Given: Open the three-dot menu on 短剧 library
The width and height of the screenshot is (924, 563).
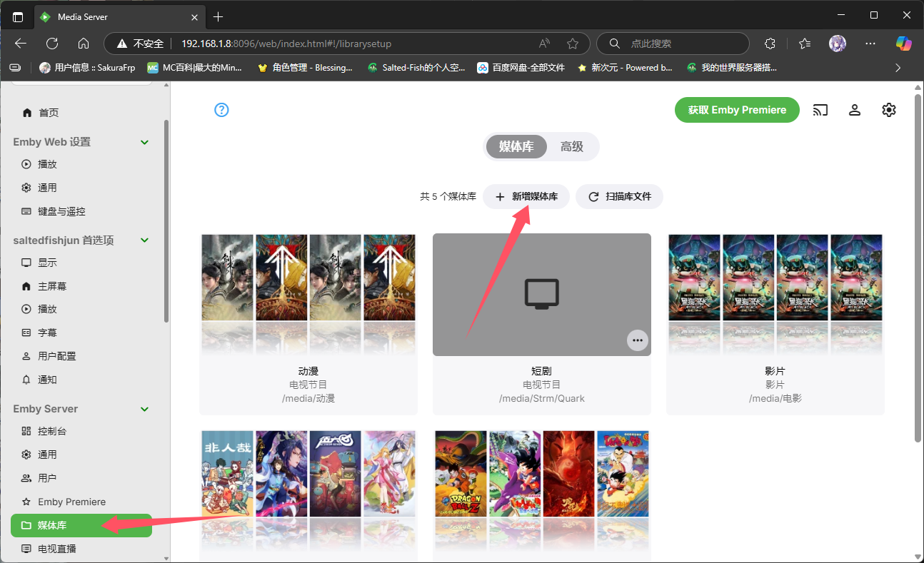Looking at the screenshot, I should (x=637, y=340).
